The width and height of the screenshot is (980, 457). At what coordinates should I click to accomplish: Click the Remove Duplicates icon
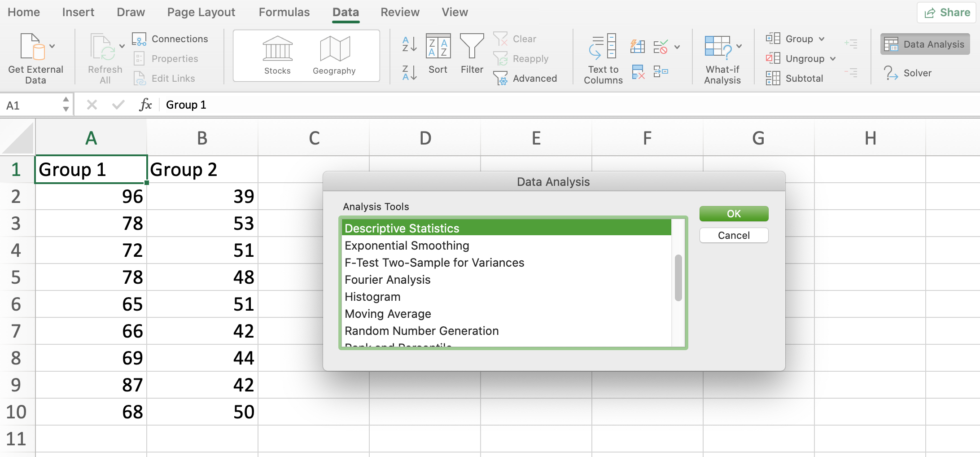638,71
